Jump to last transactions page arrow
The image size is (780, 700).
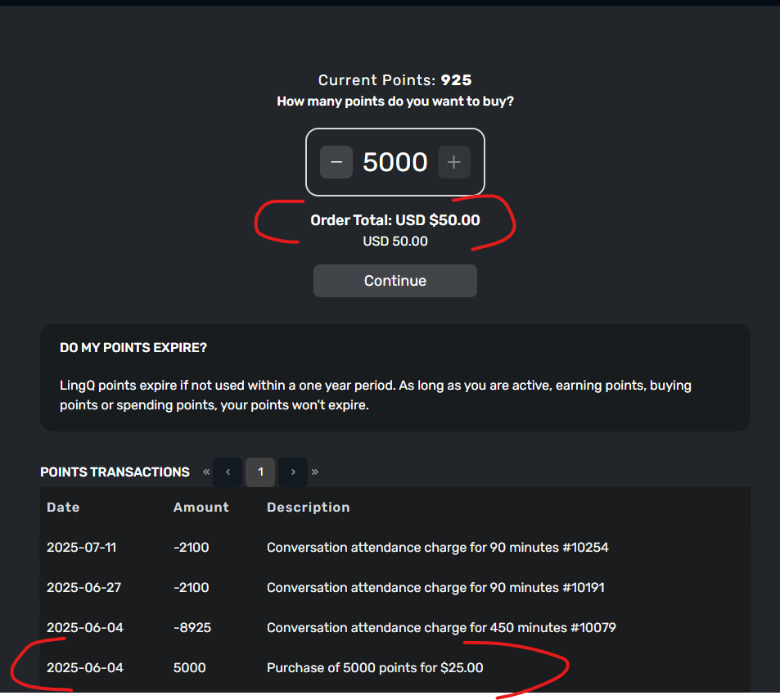coord(315,472)
